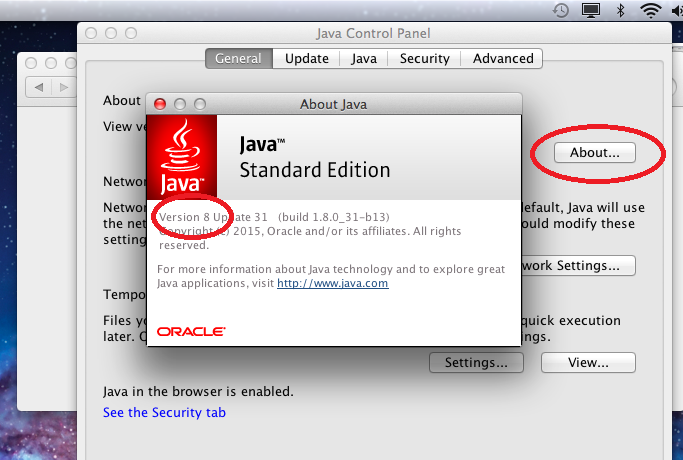Click the About Java title bar
The width and height of the screenshot is (683, 460).
tap(334, 104)
